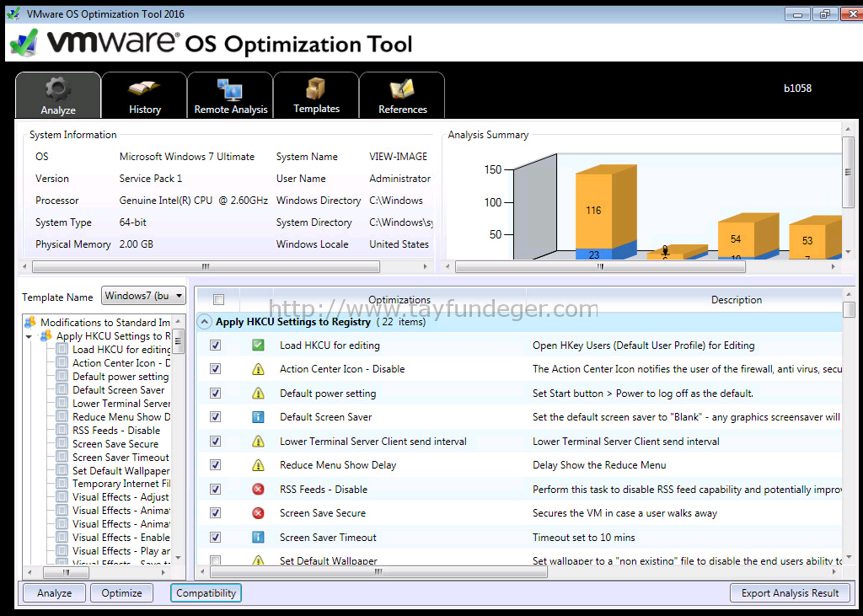Screen dimensions: 863x616
Task: Select Default Screen Saver in the tree
Action: click(118, 390)
